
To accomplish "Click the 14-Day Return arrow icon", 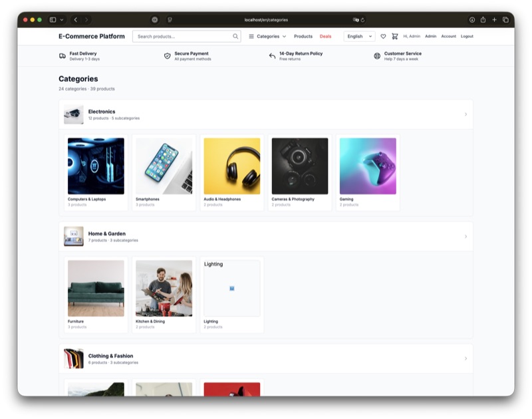I will point(272,56).
